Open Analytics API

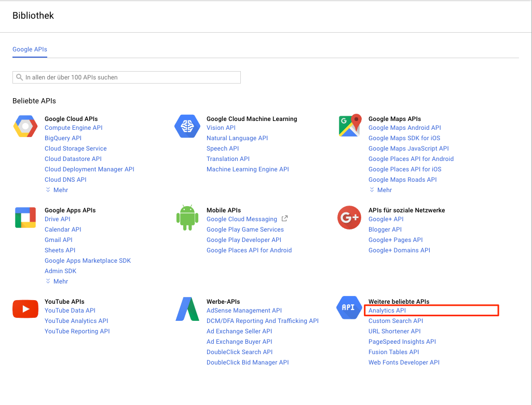(387, 310)
